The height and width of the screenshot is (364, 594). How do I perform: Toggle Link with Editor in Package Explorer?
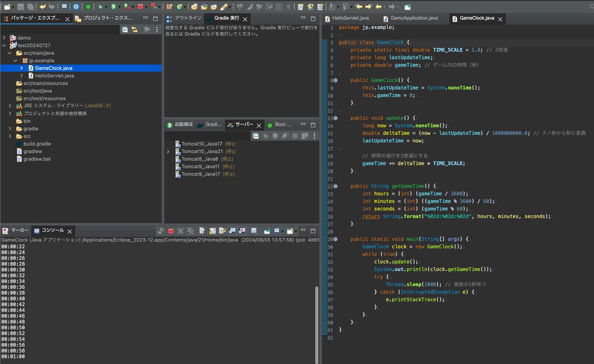pos(134,30)
